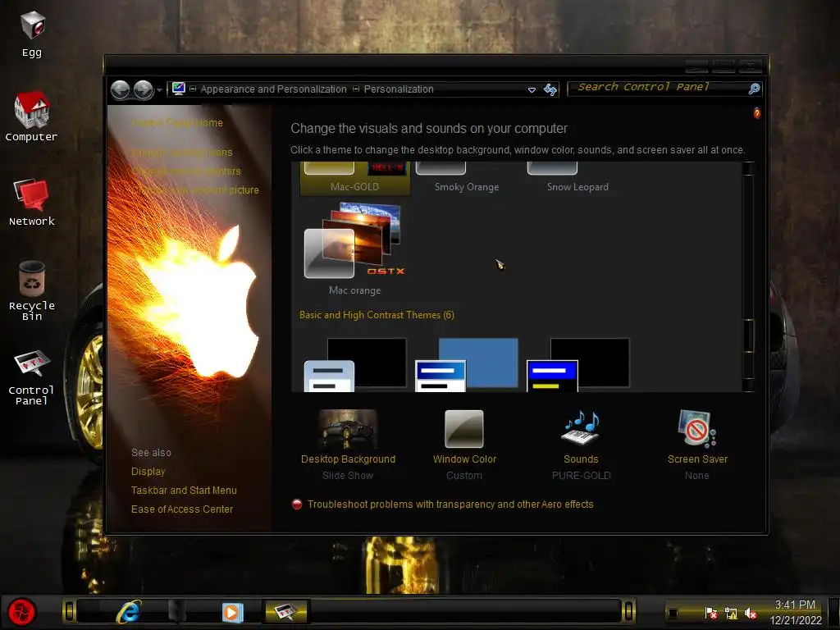Select the high contrast yellow-blue theme thumbnail
The width and height of the screenshot is (840, 630).
coord(577,364)
